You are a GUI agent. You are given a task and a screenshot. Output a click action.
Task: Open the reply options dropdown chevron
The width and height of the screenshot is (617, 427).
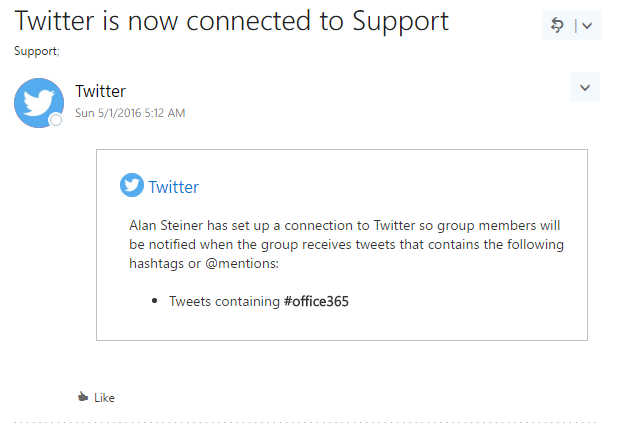[588, 26]
